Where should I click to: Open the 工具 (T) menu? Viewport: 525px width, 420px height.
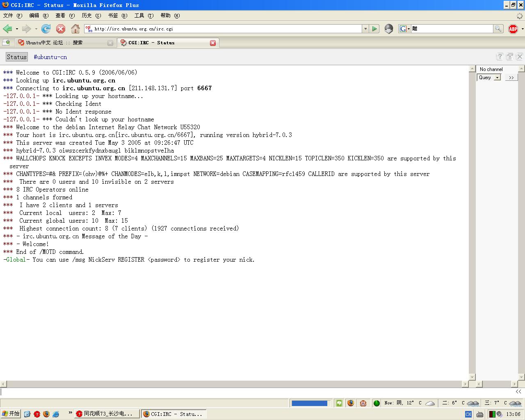(x=144, y=16)
